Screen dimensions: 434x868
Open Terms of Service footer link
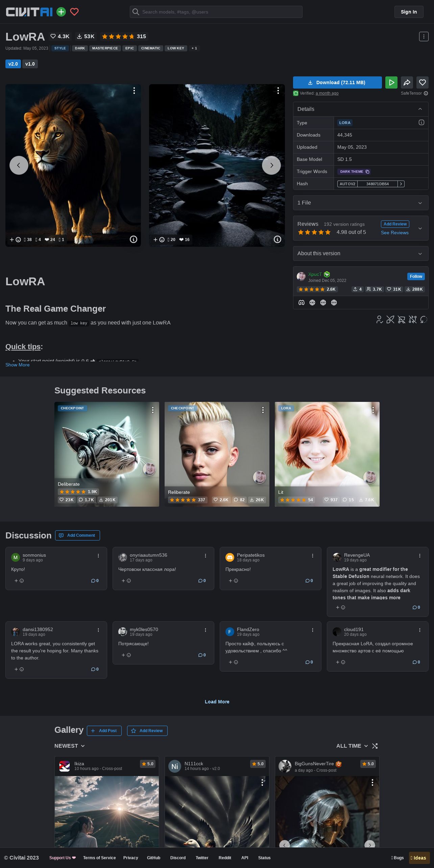[x=99, y=858]
